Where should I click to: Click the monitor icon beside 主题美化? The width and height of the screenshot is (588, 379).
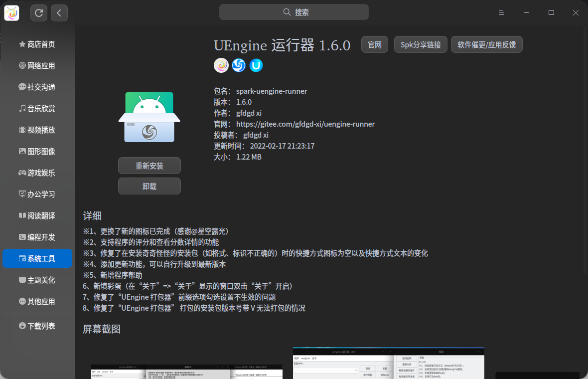point(22,280)
